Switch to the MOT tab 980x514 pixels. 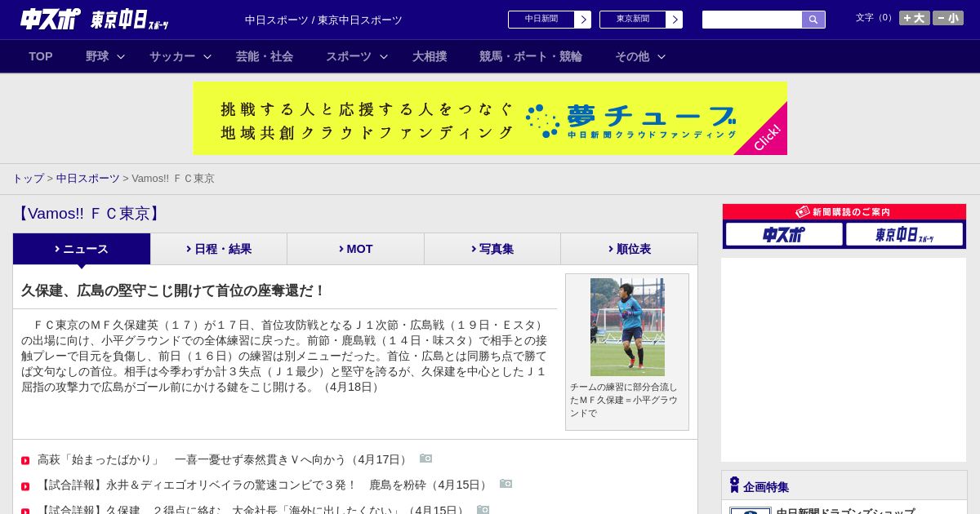[356, 249]
